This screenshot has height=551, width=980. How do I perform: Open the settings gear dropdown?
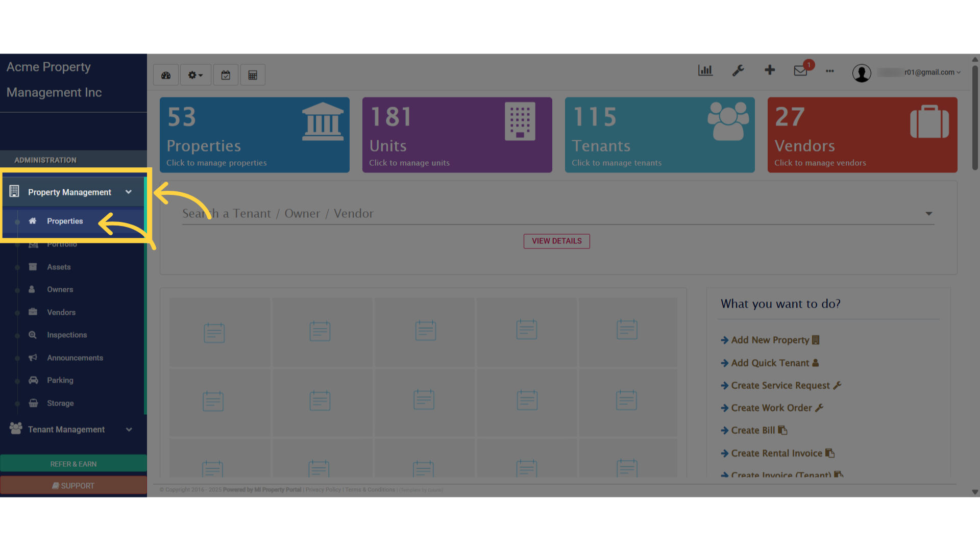(195, 74)
